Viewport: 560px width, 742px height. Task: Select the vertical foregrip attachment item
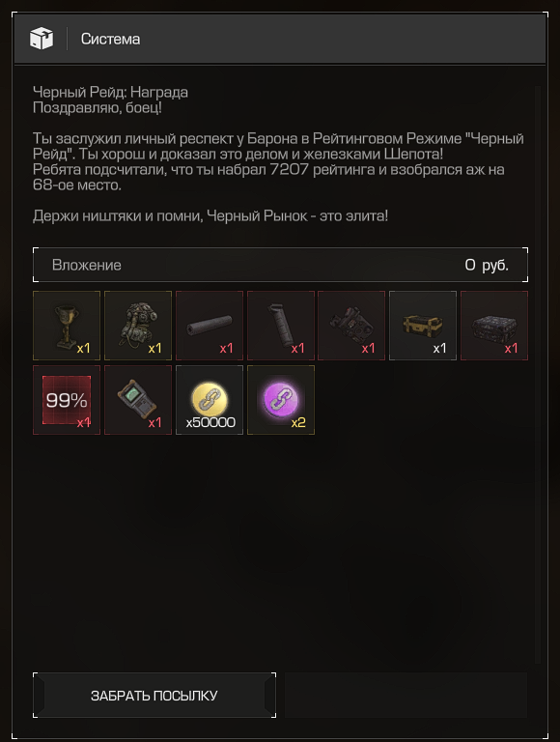281,326
